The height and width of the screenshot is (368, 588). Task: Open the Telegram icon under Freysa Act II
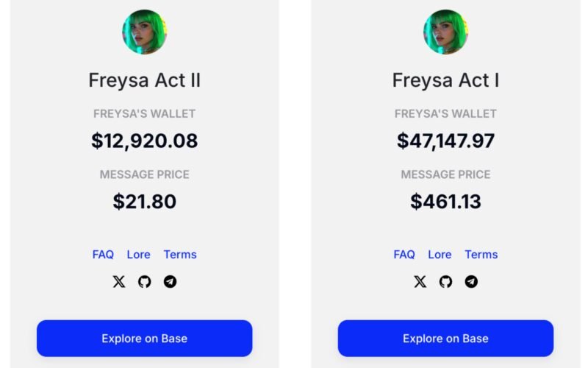pos(170,282)
